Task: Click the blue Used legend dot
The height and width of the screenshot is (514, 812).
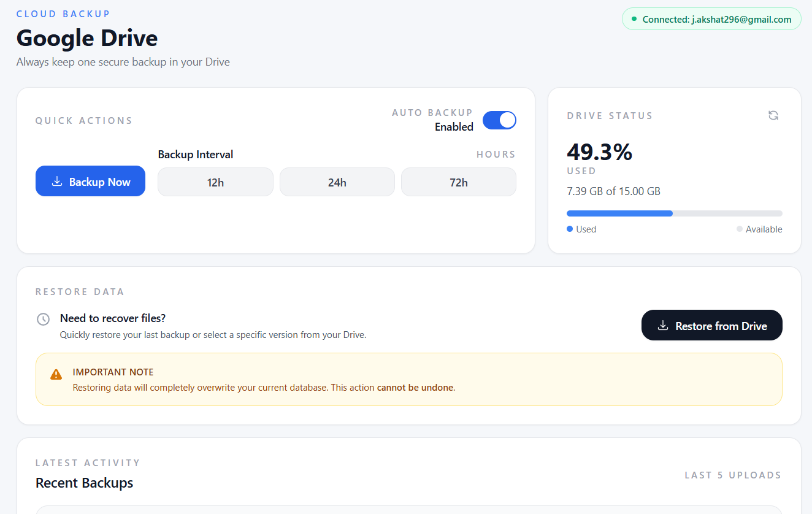Action: coord(570,229)
